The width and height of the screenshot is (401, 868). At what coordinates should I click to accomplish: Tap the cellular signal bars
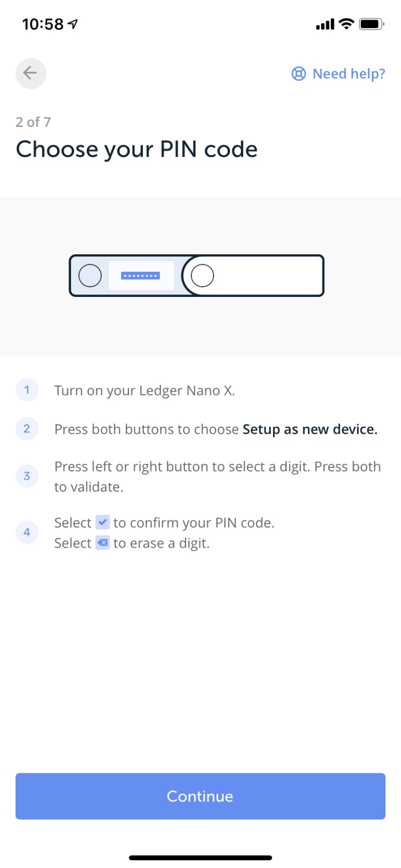tap(325, 24)
